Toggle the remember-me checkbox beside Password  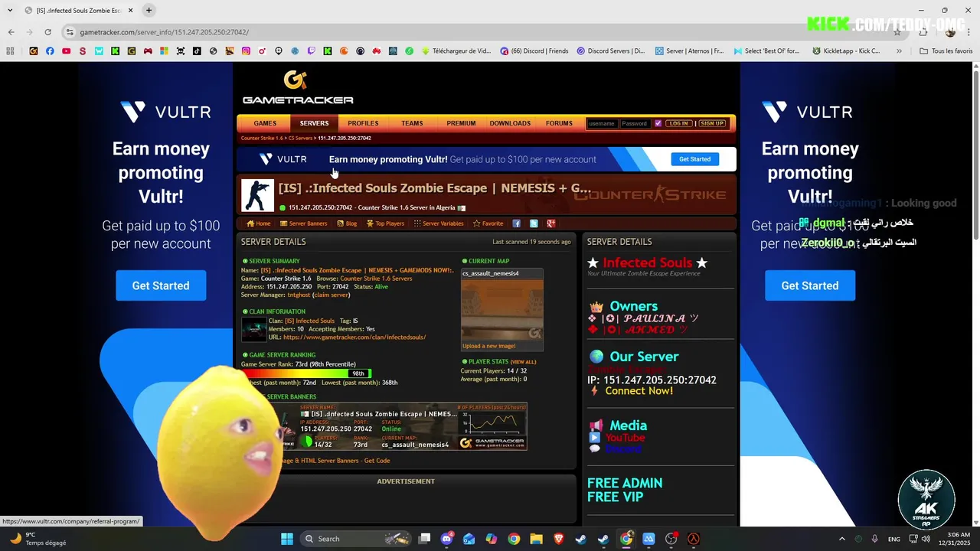pos(658,123)
